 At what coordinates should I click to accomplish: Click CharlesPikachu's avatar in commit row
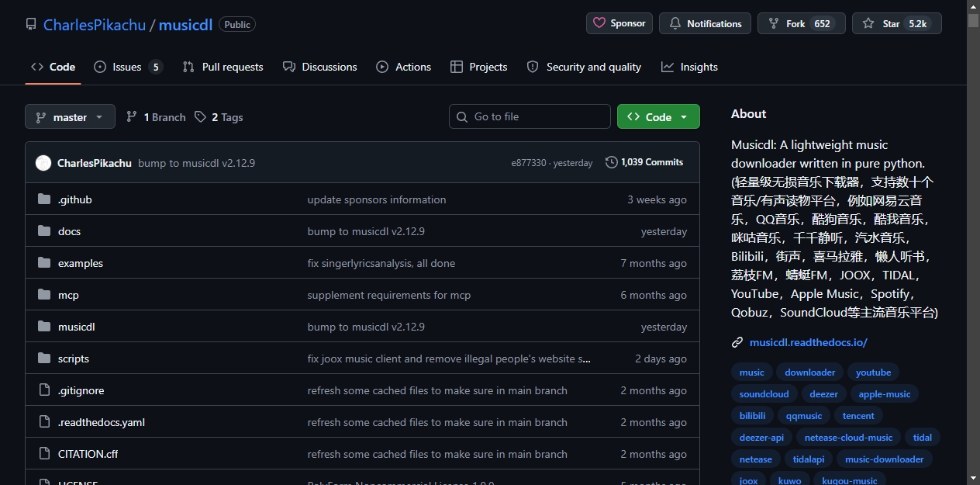click(x=43, y=163)
